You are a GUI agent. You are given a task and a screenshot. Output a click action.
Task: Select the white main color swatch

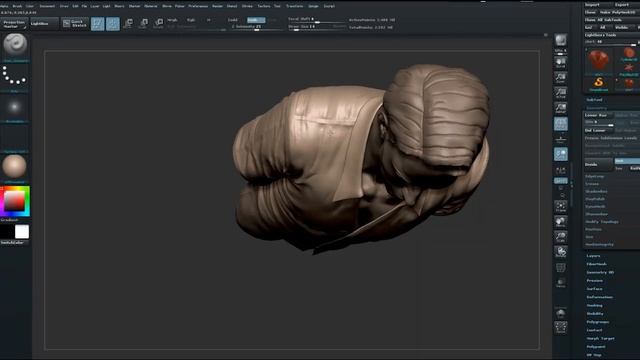22,231
